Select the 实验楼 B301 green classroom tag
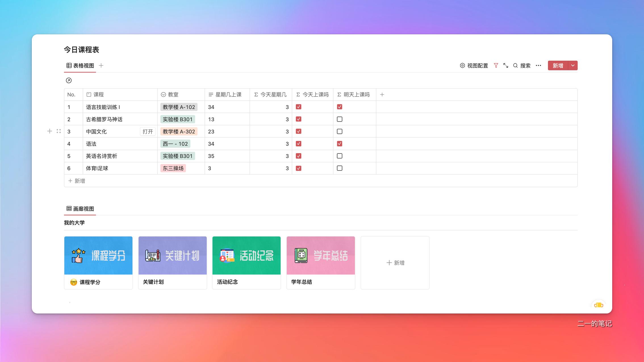Viewport: 644px width, 362px height. [177, 119]
